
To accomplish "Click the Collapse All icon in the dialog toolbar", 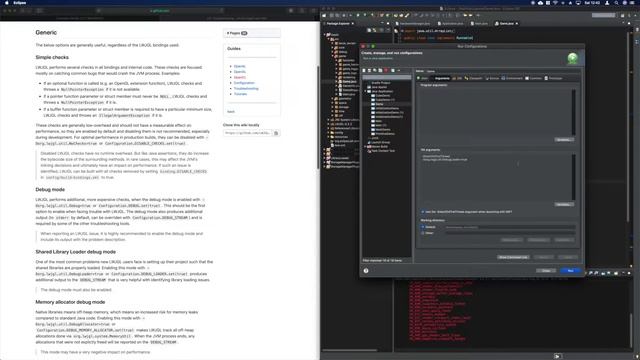I will click(393, 70).
